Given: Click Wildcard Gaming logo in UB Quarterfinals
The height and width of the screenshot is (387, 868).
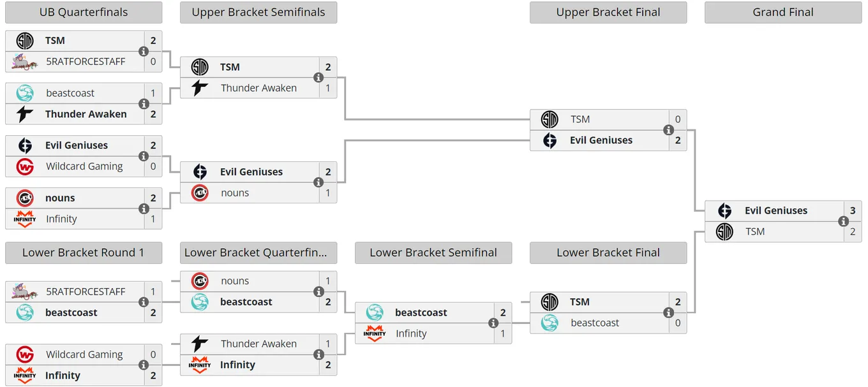Looking at the screenshot, I should click(25, 166).
